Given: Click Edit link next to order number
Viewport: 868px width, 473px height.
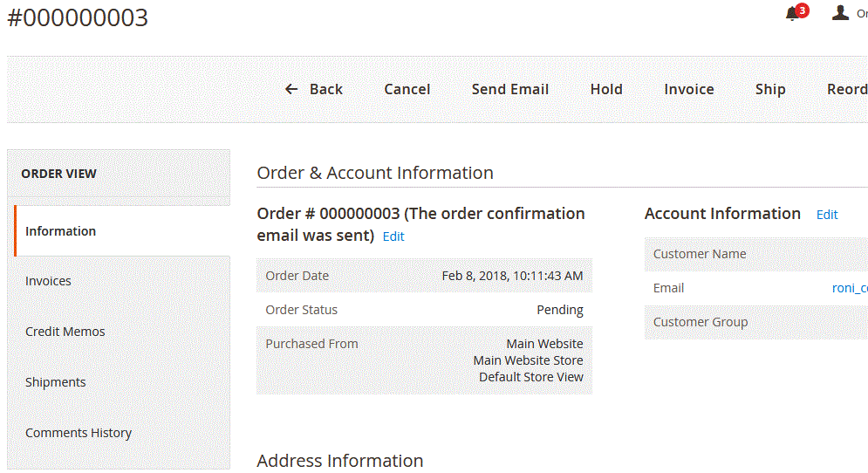Looking at the screenshot, I should (393, 236).
